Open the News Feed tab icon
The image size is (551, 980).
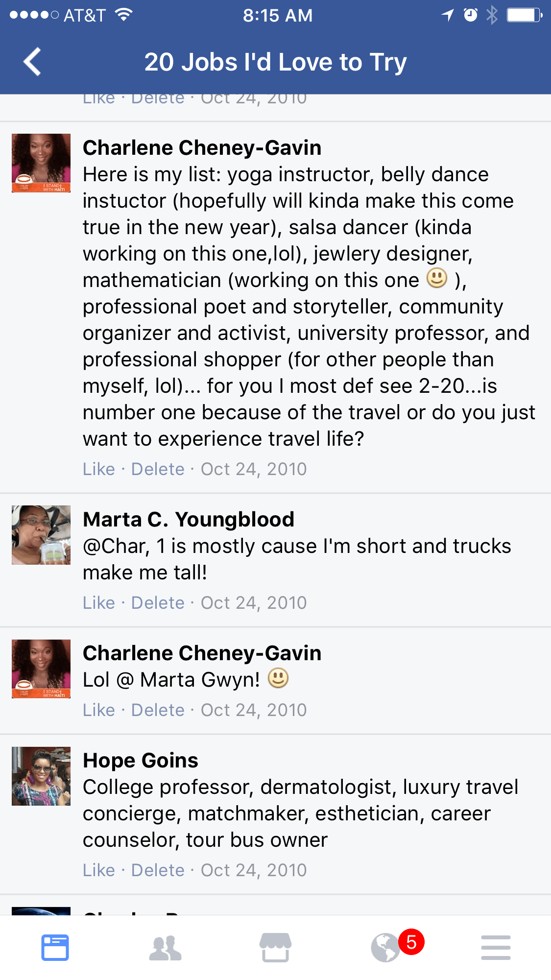(x=55, y=947)
